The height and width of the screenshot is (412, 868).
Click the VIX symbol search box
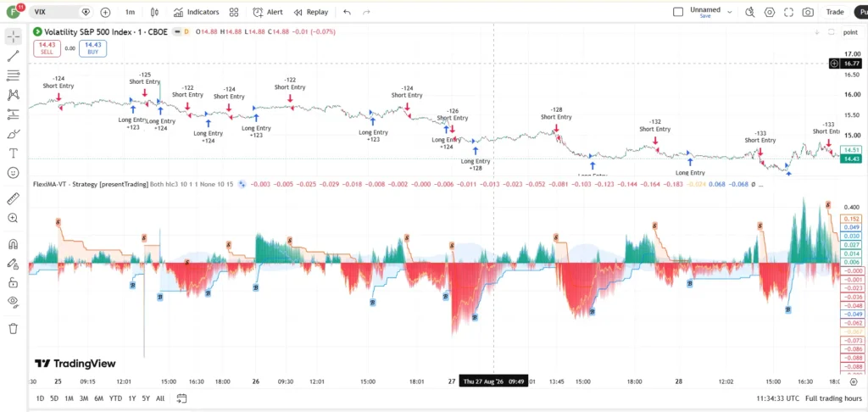60,12
